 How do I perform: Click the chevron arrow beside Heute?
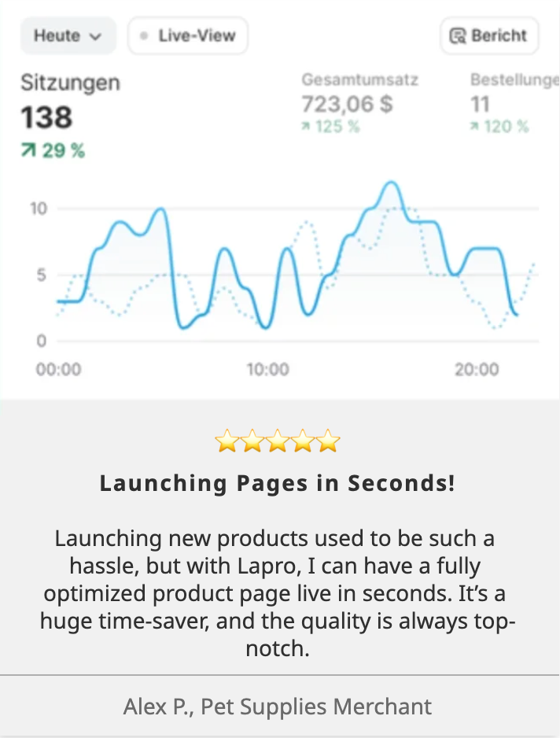coord(96,37)
